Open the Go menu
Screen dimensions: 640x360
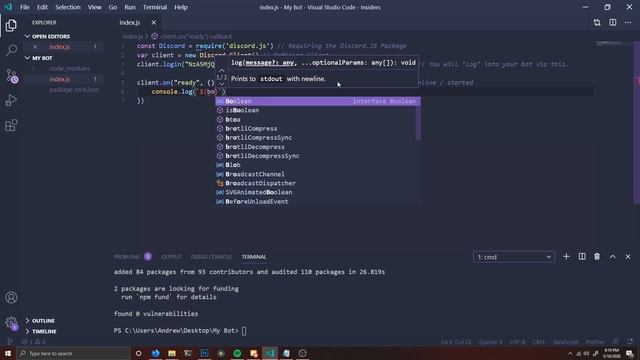coord(113,7)
